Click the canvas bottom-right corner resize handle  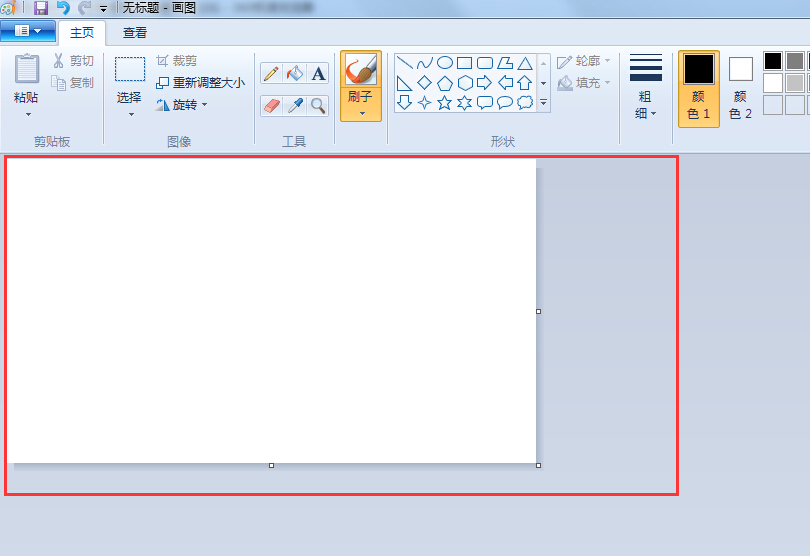(x=538, y=466)
